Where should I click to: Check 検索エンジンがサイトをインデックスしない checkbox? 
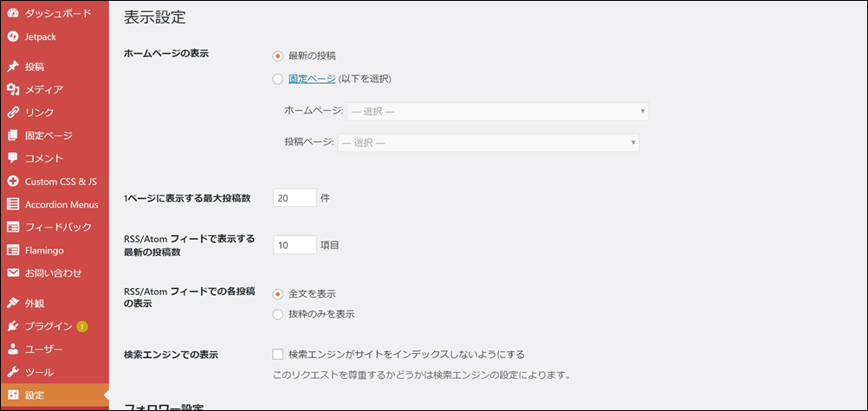tap(278, 354)
